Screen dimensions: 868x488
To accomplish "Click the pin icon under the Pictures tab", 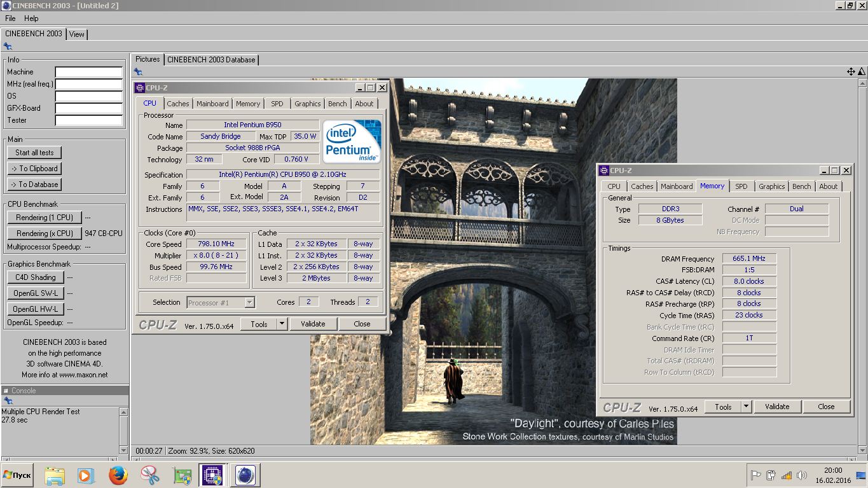I will click(x=138, y=72).
